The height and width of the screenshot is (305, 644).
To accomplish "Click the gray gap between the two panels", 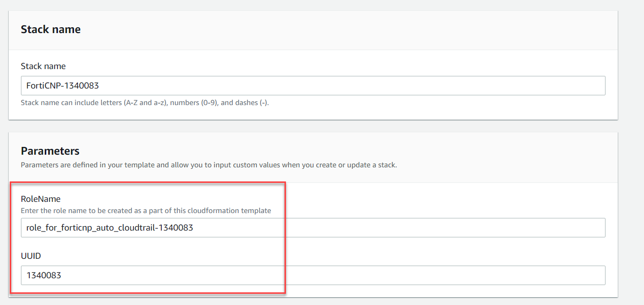I will (312, 126).
